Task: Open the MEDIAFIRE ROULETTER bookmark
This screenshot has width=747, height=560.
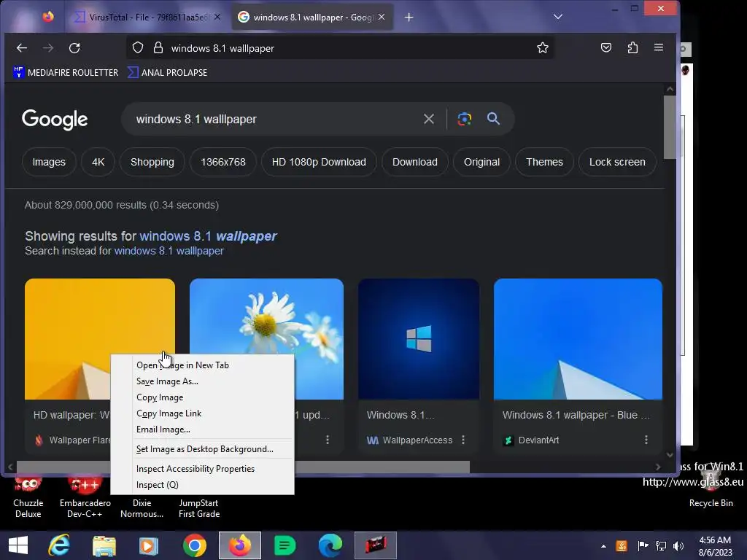Action: pos(66,72)
